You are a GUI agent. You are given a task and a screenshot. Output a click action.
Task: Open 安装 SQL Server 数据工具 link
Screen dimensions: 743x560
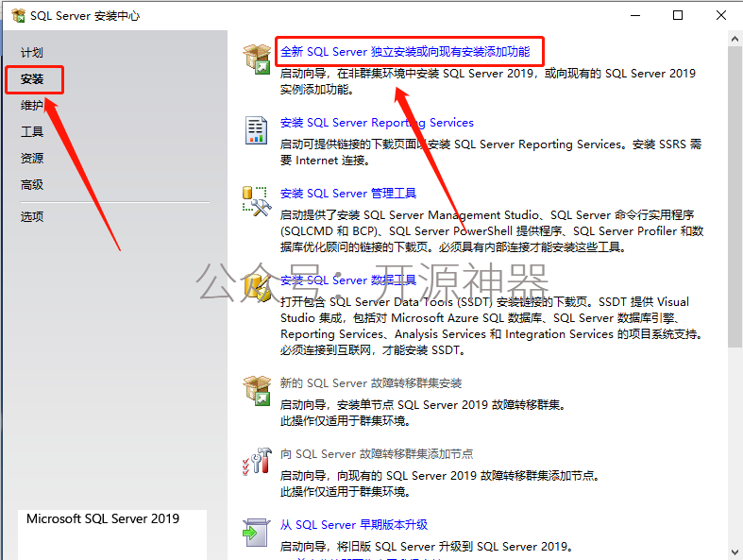(x=348, y=280)
